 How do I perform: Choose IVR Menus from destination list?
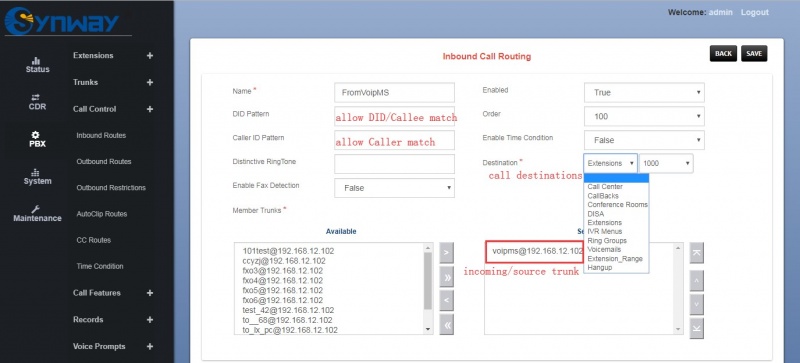point(605,231)
